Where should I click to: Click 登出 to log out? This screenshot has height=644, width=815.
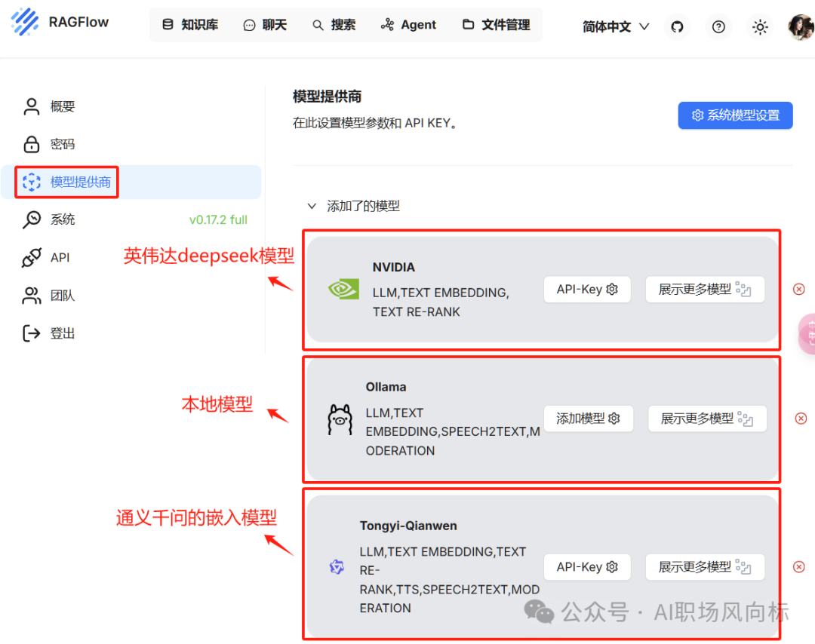[x=131, y=333]
